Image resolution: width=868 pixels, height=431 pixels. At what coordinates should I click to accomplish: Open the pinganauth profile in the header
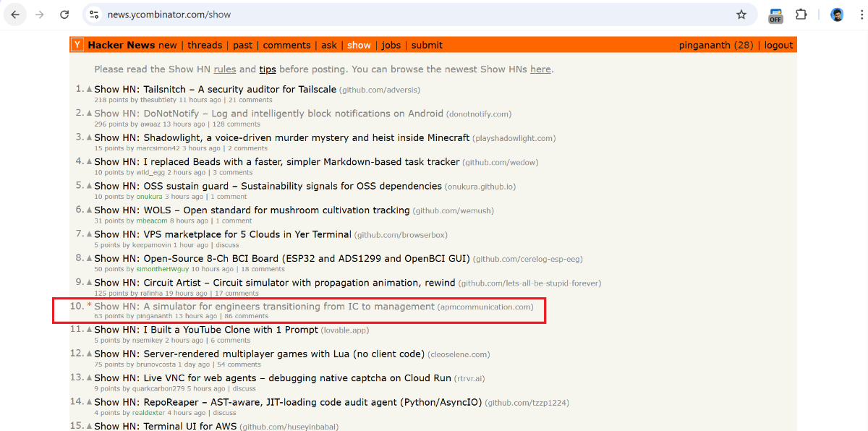[x=705, y=45]
